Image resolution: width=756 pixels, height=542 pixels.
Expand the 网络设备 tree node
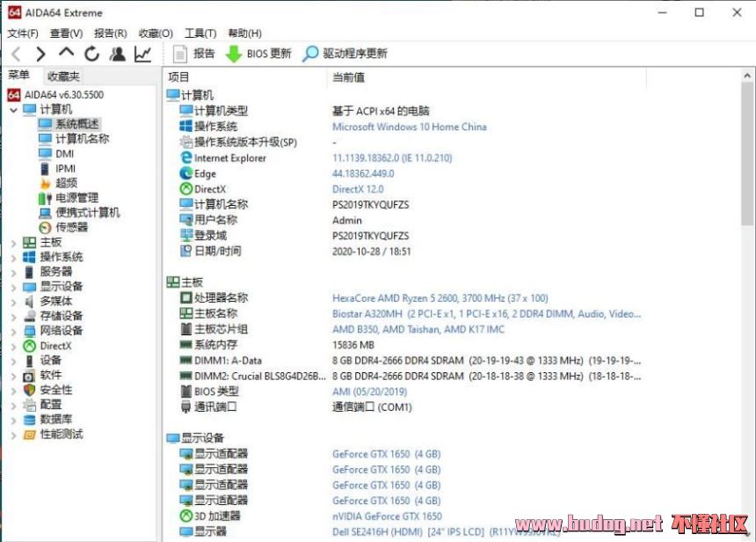(13, 332)
